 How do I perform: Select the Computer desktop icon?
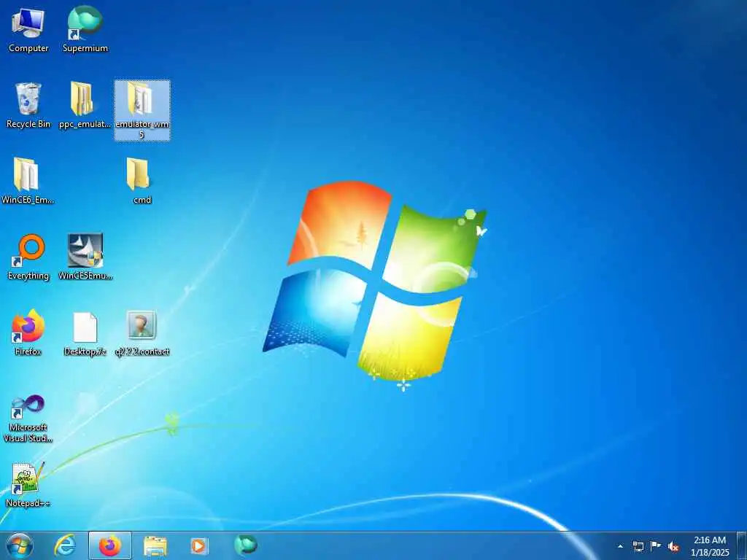(x=28, y=29)
